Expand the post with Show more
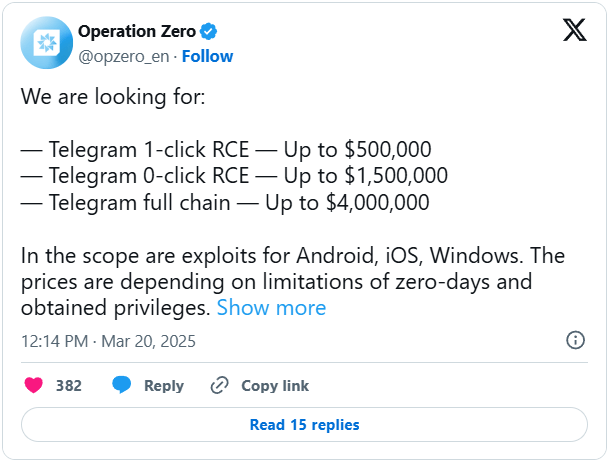 271,308
